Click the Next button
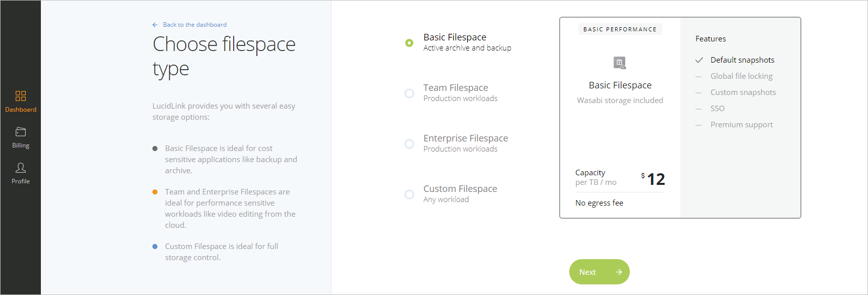 600,272
